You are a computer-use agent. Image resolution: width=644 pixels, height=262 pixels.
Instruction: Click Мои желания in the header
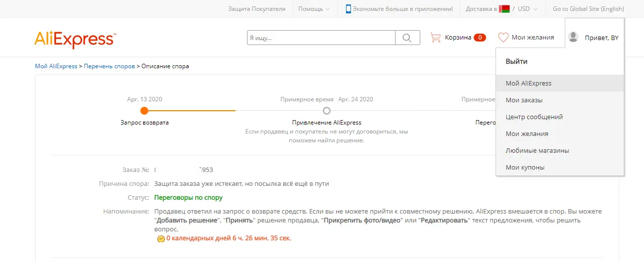click(533, 38)
